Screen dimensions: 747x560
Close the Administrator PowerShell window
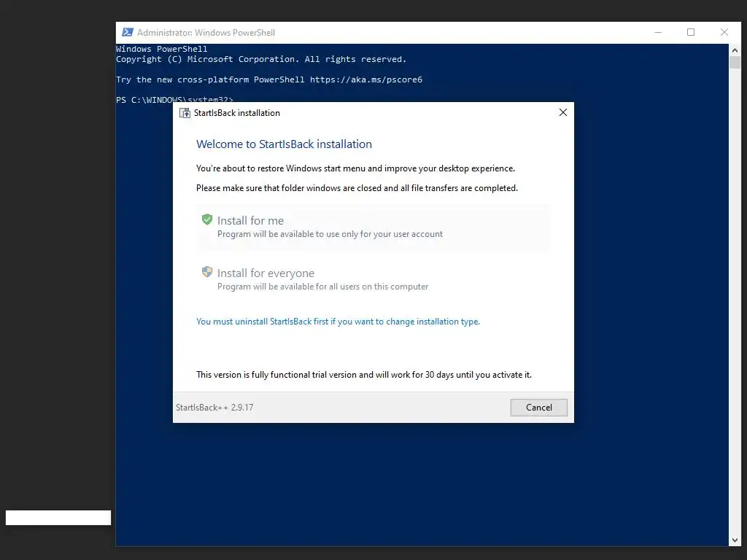pyautogui.click(x=724, y=32)
